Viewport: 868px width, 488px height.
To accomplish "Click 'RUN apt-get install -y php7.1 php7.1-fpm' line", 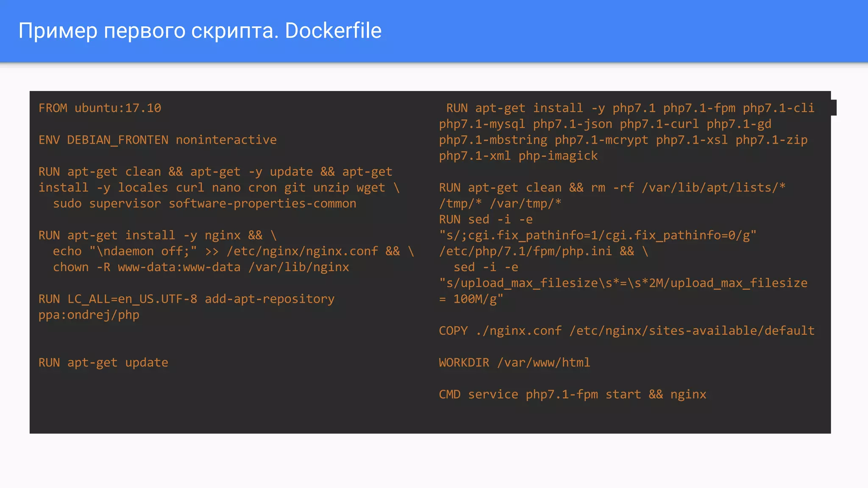I will pos(630,108).
